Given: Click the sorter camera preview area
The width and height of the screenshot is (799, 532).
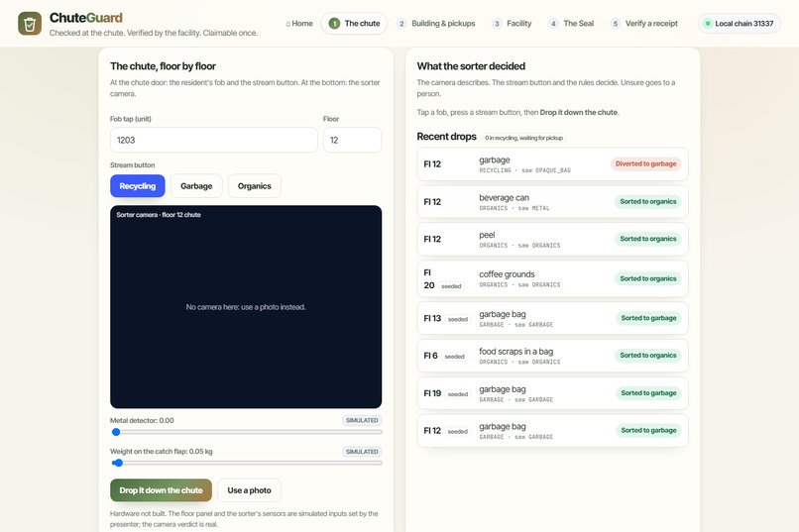Looking at the screenshot, I should pos(246,306).
